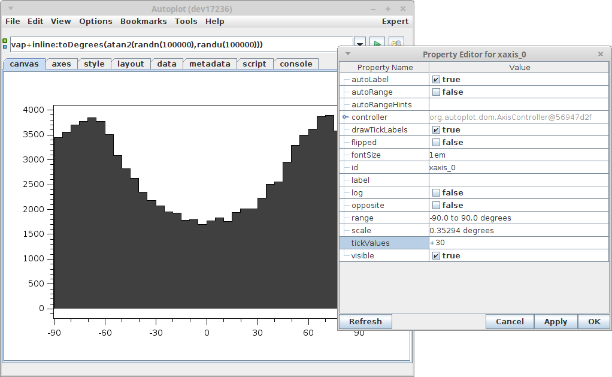Open the View menu
The height and width of the screenshot is (377, 612).
click(x=61, y=21)
